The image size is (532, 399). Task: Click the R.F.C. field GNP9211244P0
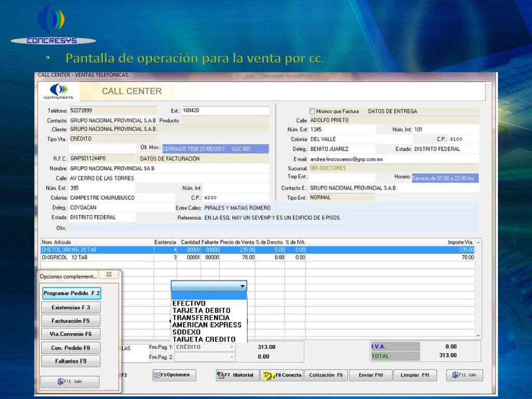pos(102,158)
